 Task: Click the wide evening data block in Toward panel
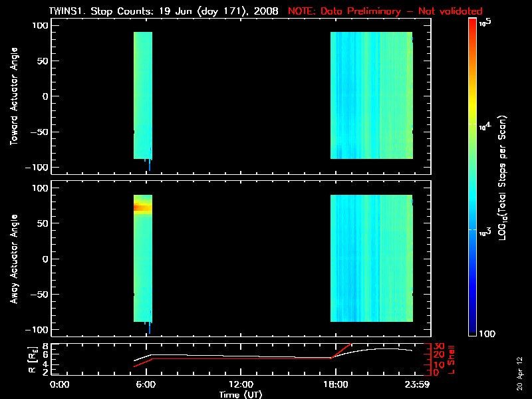(x=371, y=96)
